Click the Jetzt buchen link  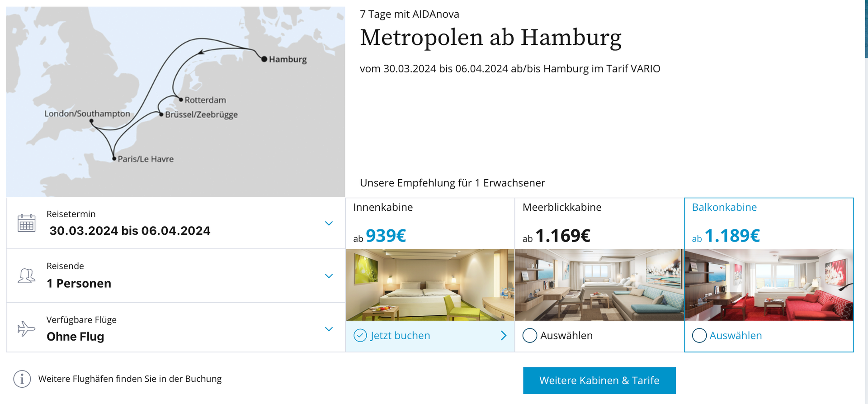(400, 336)
